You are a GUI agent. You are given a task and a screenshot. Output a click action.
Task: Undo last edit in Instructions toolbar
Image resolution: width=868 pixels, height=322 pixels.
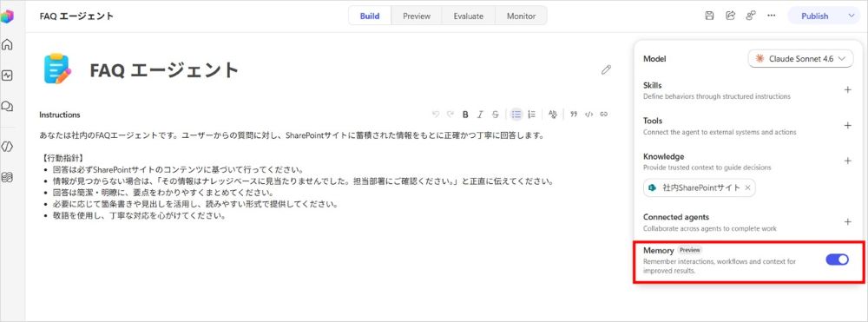tap(436, 115)
